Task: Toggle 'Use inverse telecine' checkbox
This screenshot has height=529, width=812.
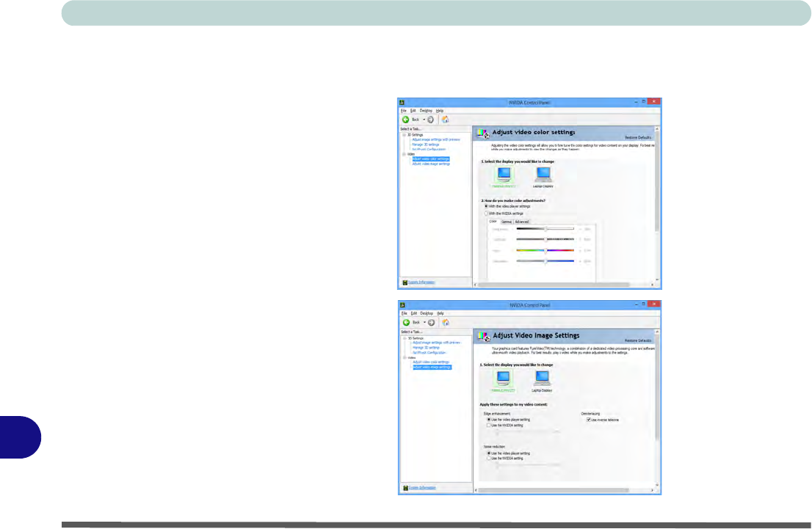Action: click(588, 420)
